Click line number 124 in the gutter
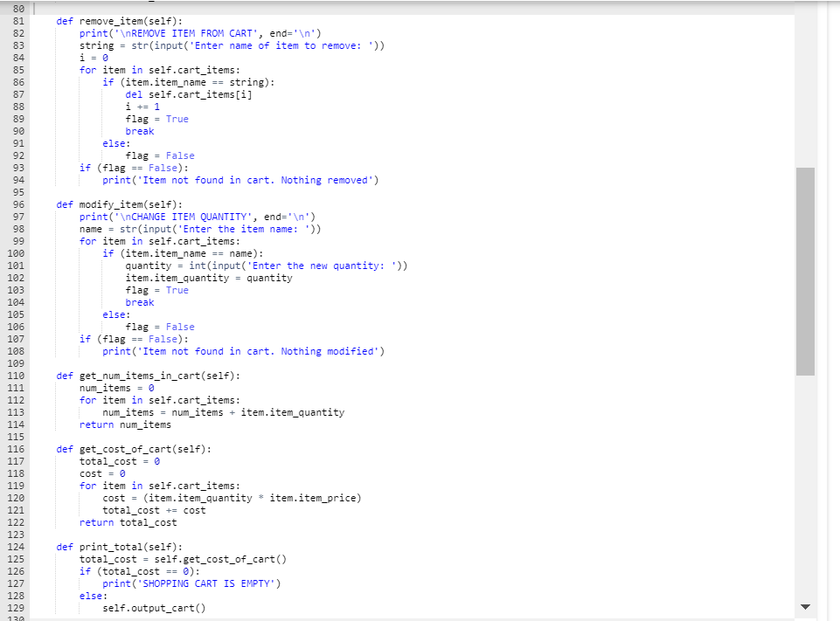 pos(17,546)
